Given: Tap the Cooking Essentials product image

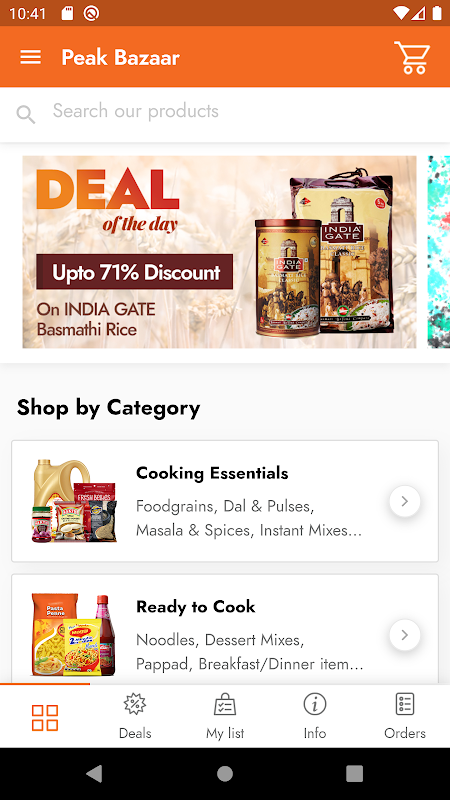Looking at the screenshot, I should (74, 501).
